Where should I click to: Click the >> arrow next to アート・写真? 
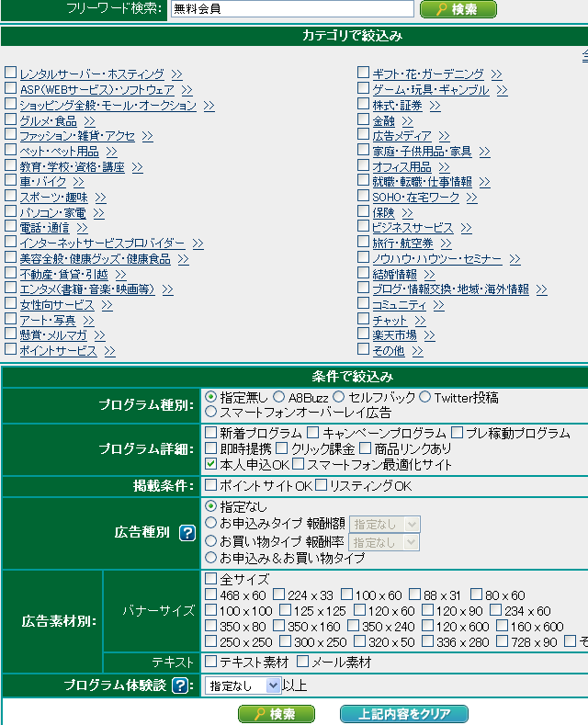pos(89,321)
